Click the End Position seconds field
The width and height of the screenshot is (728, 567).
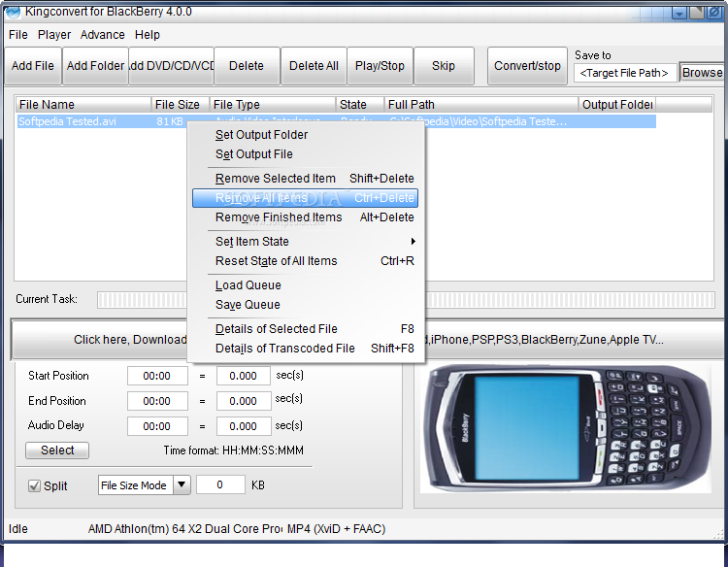pyautogui.click(x=244, y=401)
